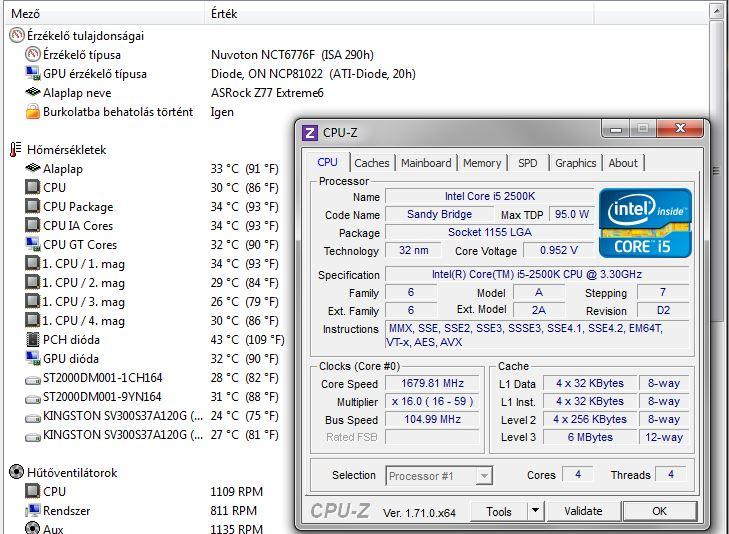Click the Tools button
Screen dimensions: 729x534
tap(499, 511)
